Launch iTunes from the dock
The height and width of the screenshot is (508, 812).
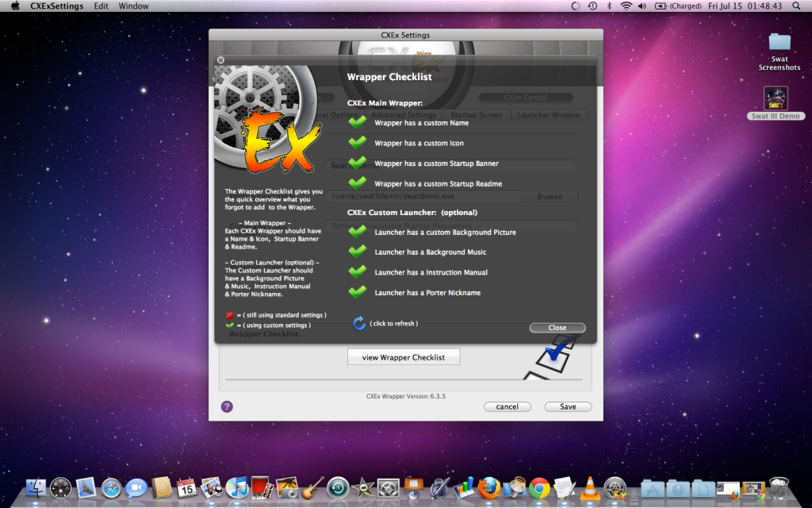[x=237, y=488]
